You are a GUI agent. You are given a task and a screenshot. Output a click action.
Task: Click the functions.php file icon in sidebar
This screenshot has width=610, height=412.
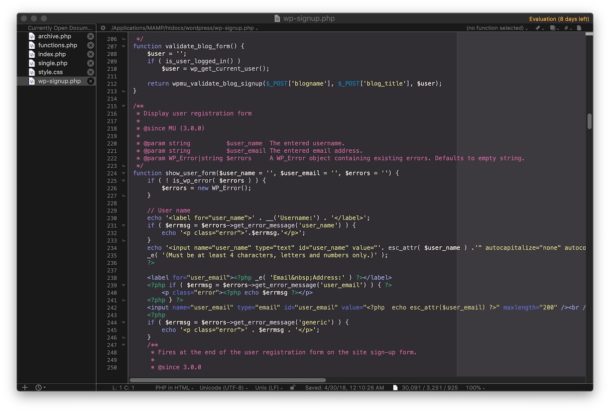(x=32, y=45)
